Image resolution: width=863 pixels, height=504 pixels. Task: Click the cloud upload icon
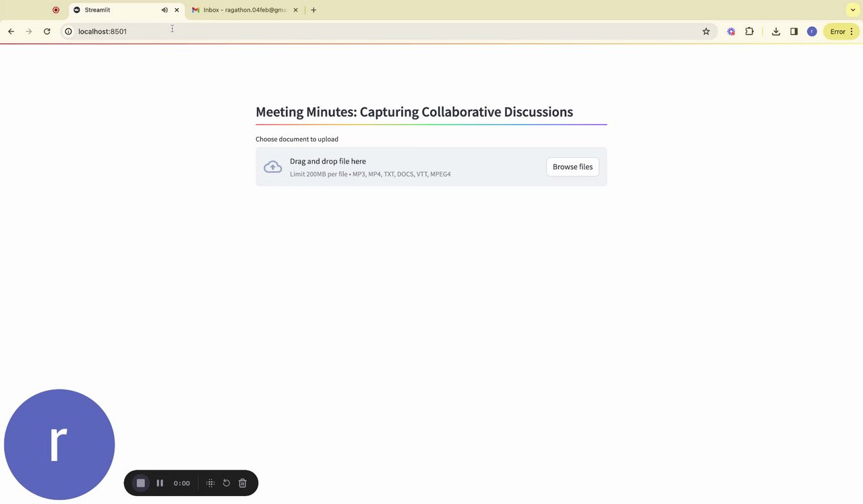pos(273,167)
